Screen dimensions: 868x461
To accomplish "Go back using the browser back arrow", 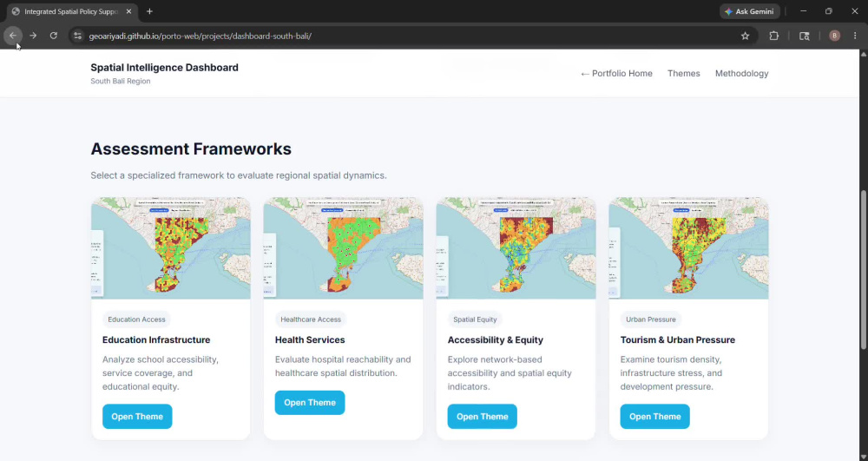I will coord(13,36).
